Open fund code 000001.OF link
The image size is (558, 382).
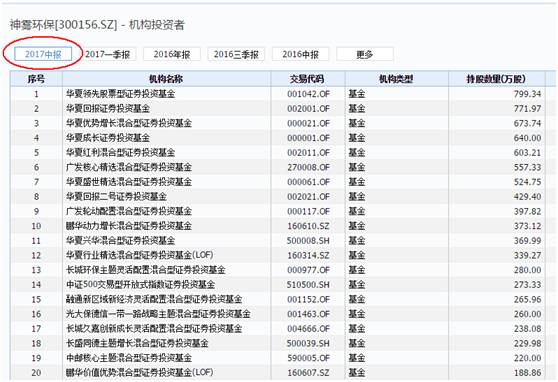(308, 138)
